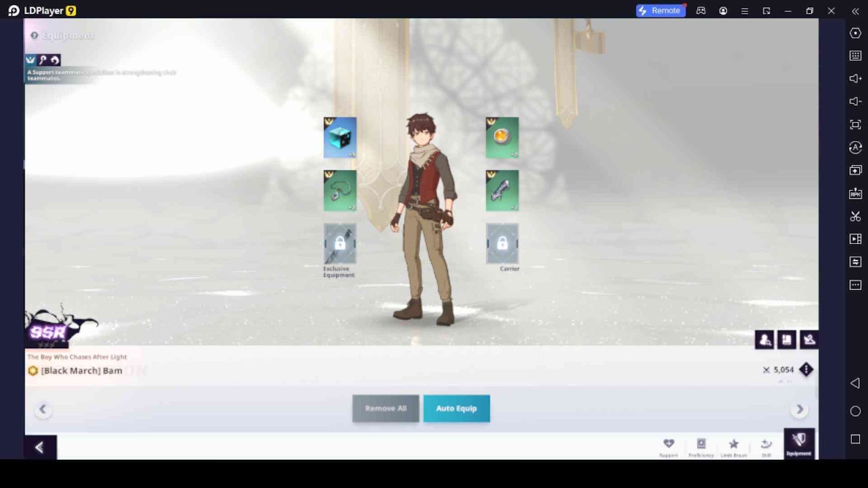Open the Support tab
This screenshot has height=488, width=868.
click(669, 447)
